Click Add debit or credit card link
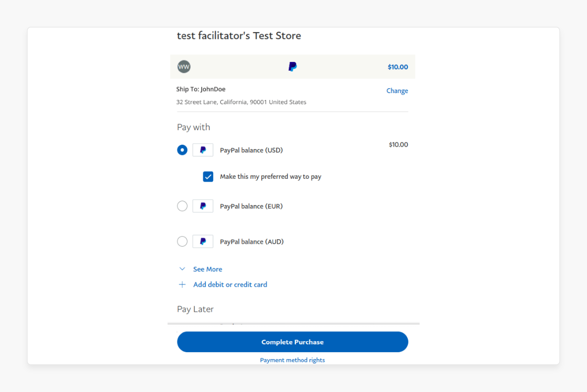Image resolution: width=587 pixels, height=392 pixels. [x=230, y=284]
